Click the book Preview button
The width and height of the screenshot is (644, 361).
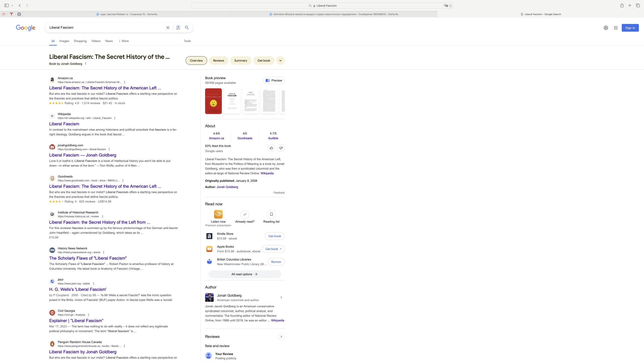274,81
